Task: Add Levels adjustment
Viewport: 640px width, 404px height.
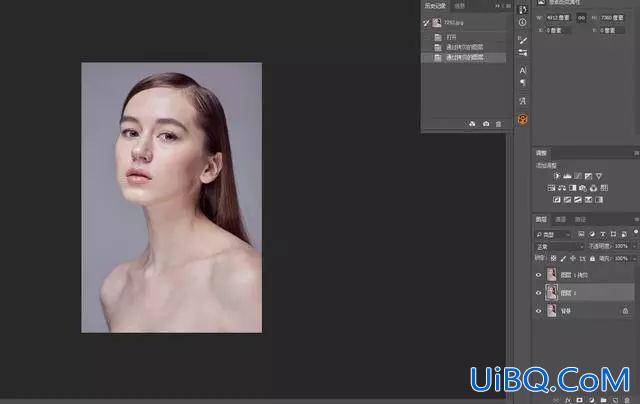Action: [x=567, y=176]
